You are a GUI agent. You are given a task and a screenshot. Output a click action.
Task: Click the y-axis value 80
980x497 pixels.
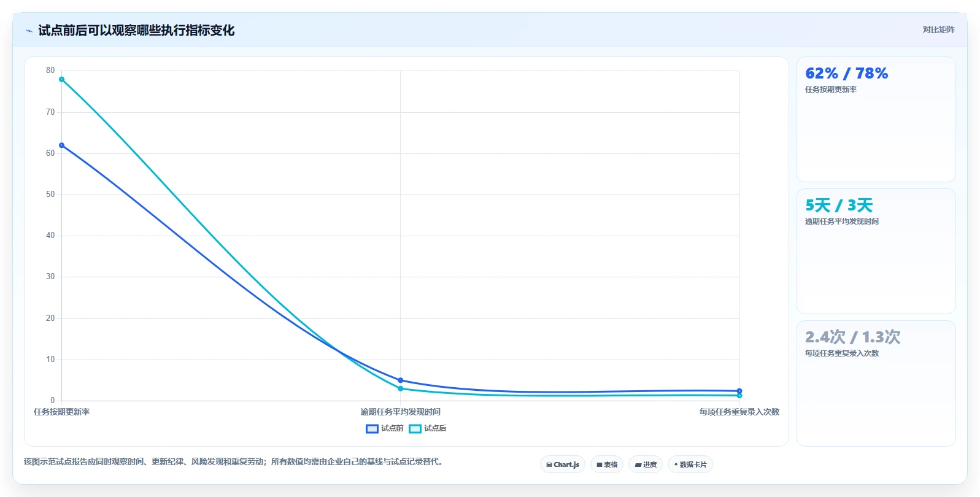click(x=50, y=71)
